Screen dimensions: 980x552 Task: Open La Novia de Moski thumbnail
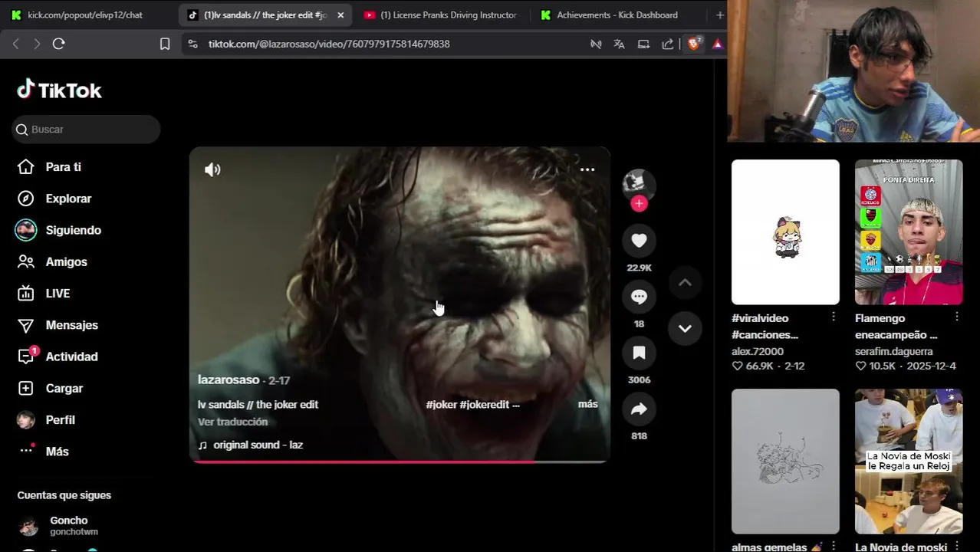[909, 461]
